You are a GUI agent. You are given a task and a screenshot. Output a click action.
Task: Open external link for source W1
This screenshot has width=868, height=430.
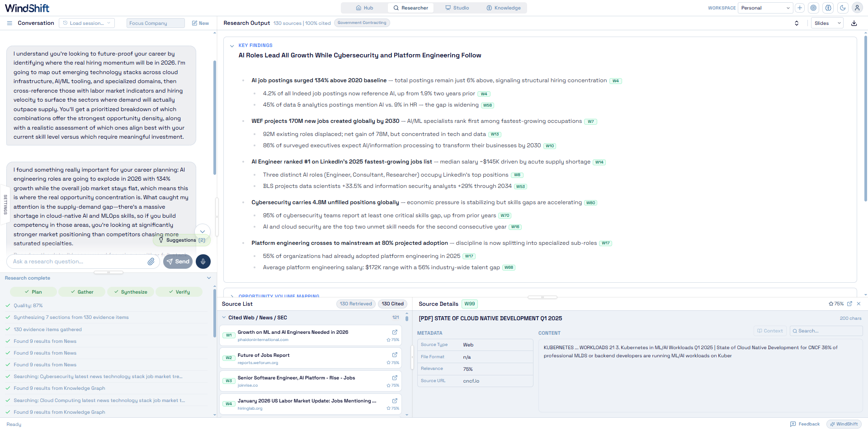395,332
